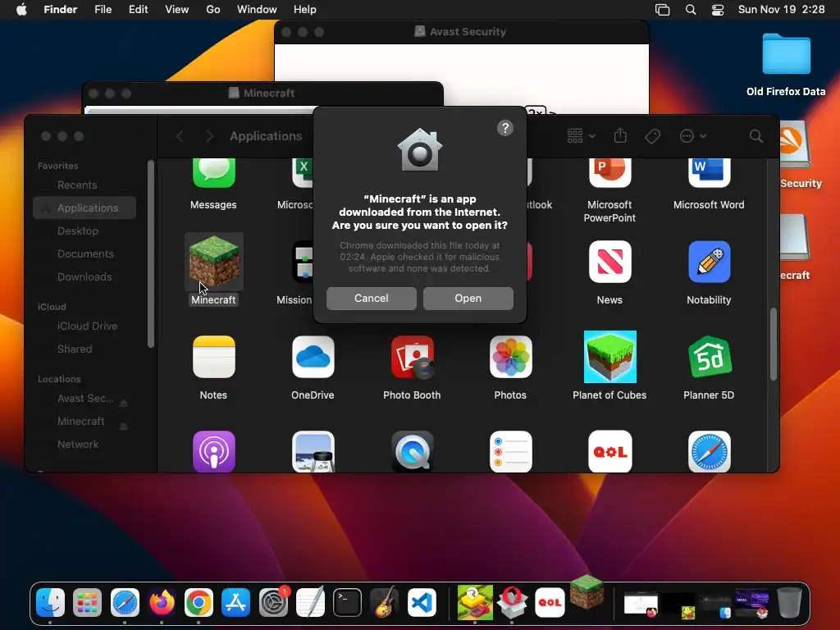
Task: Select the Photo Booth app icon
Action: pos(412,357)
